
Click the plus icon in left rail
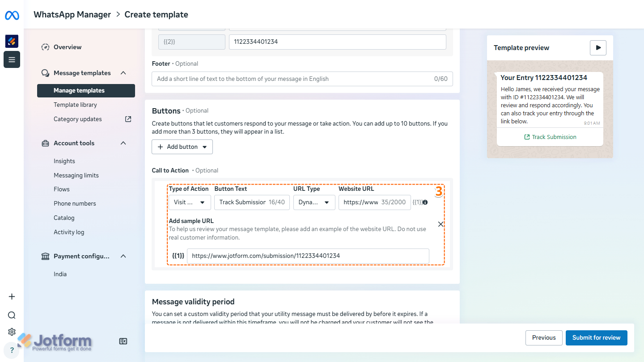point(12,297)
